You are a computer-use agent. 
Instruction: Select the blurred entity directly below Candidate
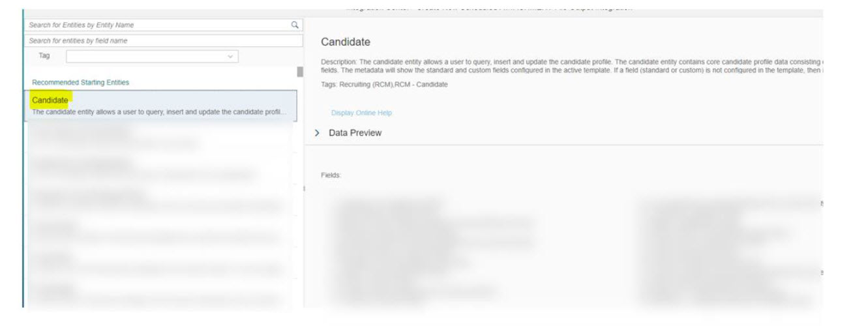(160, 138)
